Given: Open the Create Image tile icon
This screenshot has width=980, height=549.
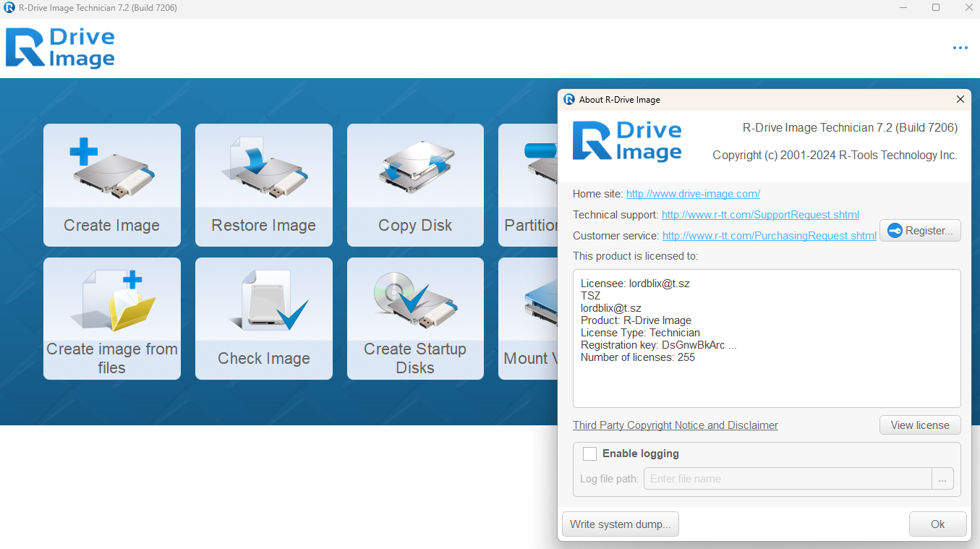Looking at the screenshot, I should click(x=111, y=170).
